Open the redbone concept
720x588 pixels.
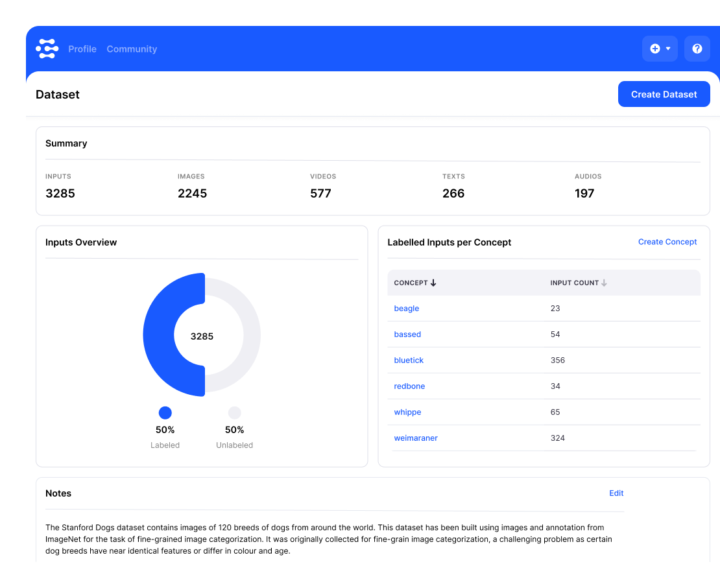[409, 386]
